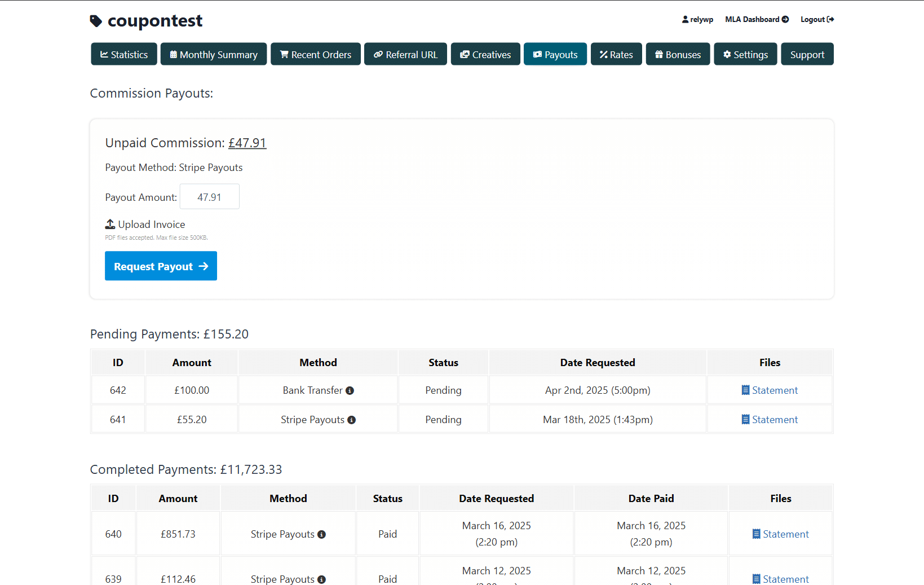Viewport: 924px width, 585px height.
Task: Open the Support tab
Action: pyautogui.click(x=807, y=54)
